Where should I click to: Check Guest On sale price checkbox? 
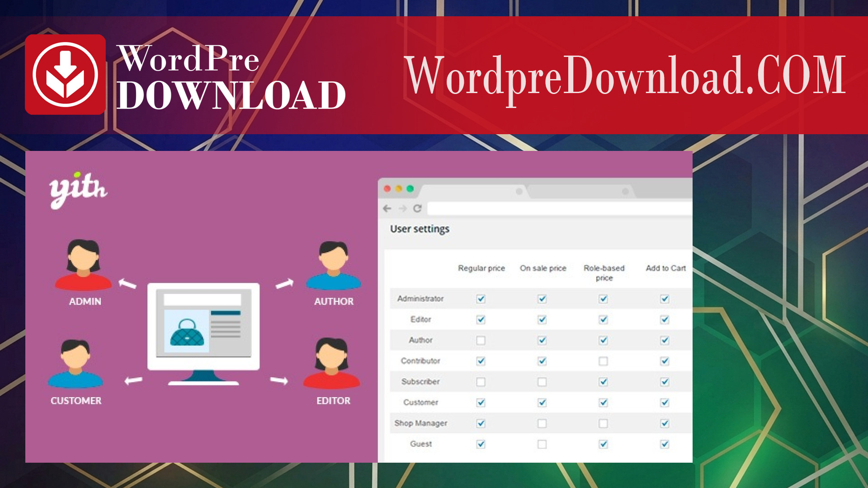(542, 444)
